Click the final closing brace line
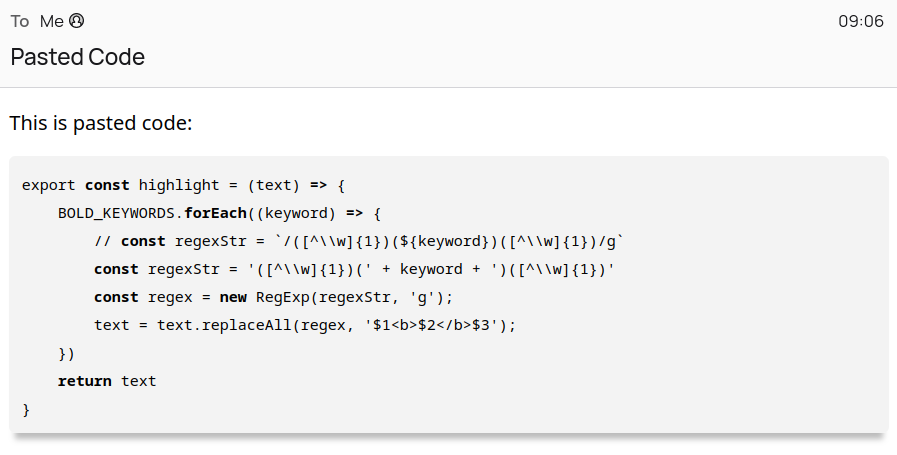The image size is (897, 455). [26, 410]
